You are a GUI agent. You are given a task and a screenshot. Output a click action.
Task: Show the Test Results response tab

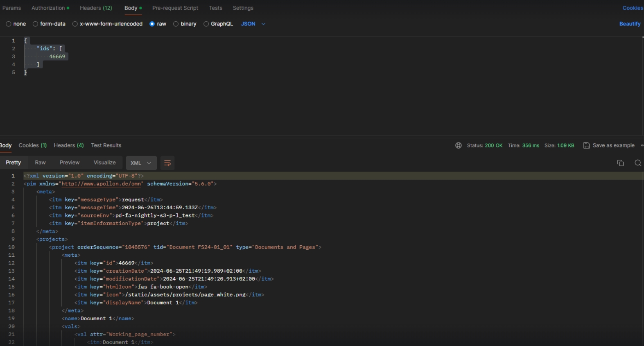click(x=106, y=145)
